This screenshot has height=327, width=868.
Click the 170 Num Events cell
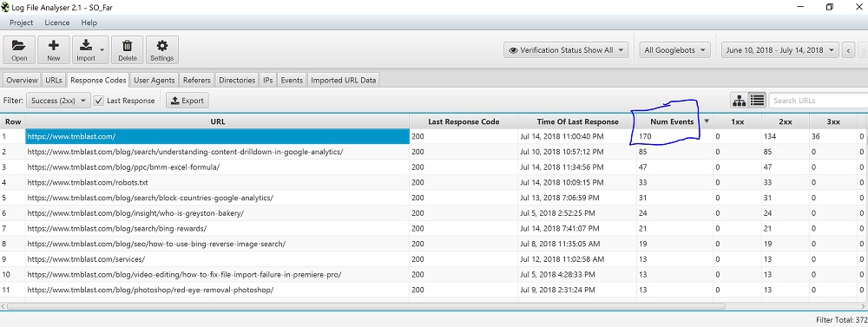[674, 136]
